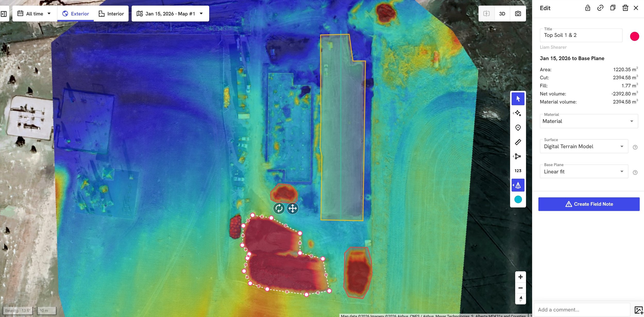Change annotation color via the pink swatch
The image size is (644, 317).
tap(635, 36)
